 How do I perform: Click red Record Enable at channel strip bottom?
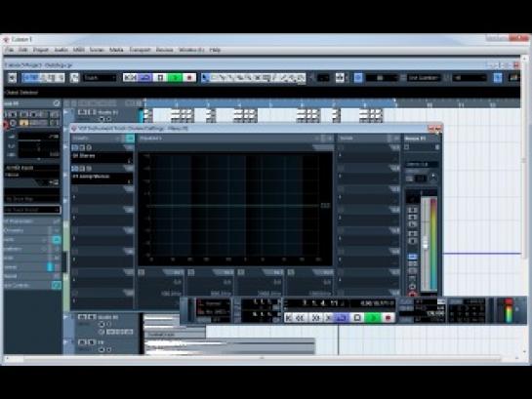tap(413, 295)
